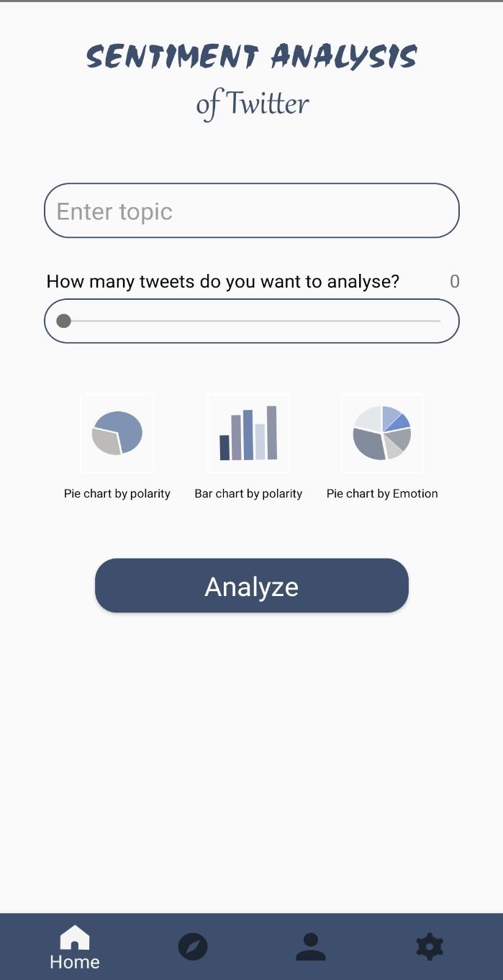Click the "How many tweets" question label
The width and height of the screenshot is (503, 980).
click(x=223, y=281)
